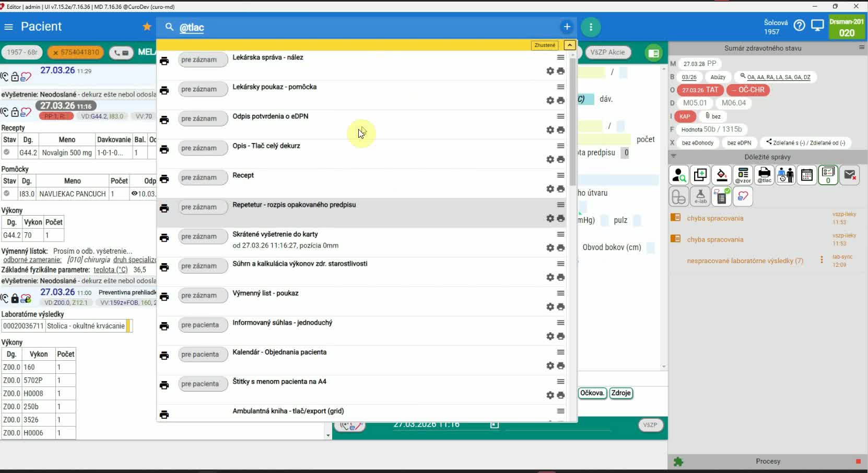
Task: Expand options for nespracované laboratórne výsledky
Action: (822, 260)
